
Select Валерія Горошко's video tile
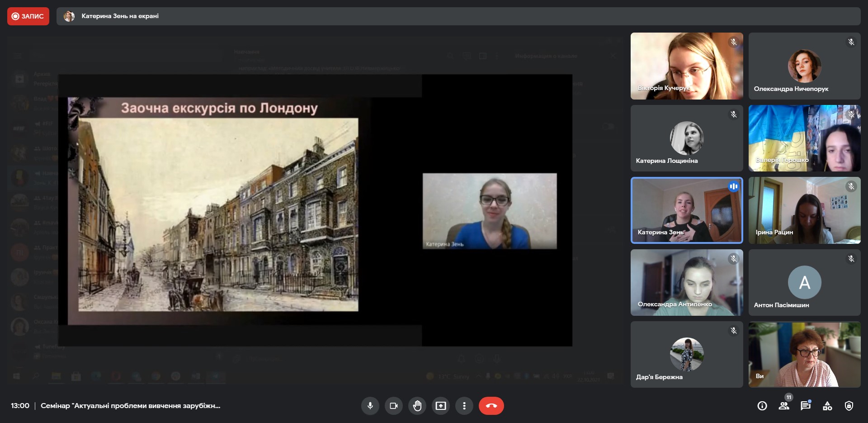coord(805,138)
